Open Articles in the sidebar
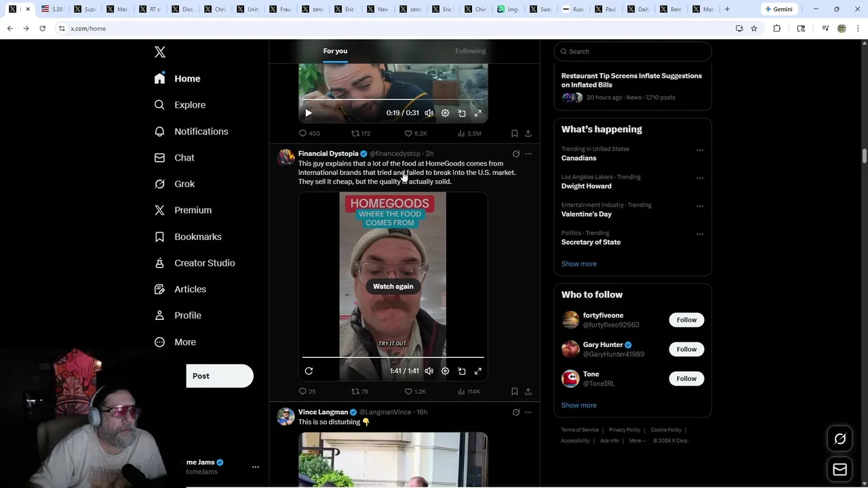Image resolution: width=868 pixels, height=488 pixels. pyautogui.click(x=180, y=289)
